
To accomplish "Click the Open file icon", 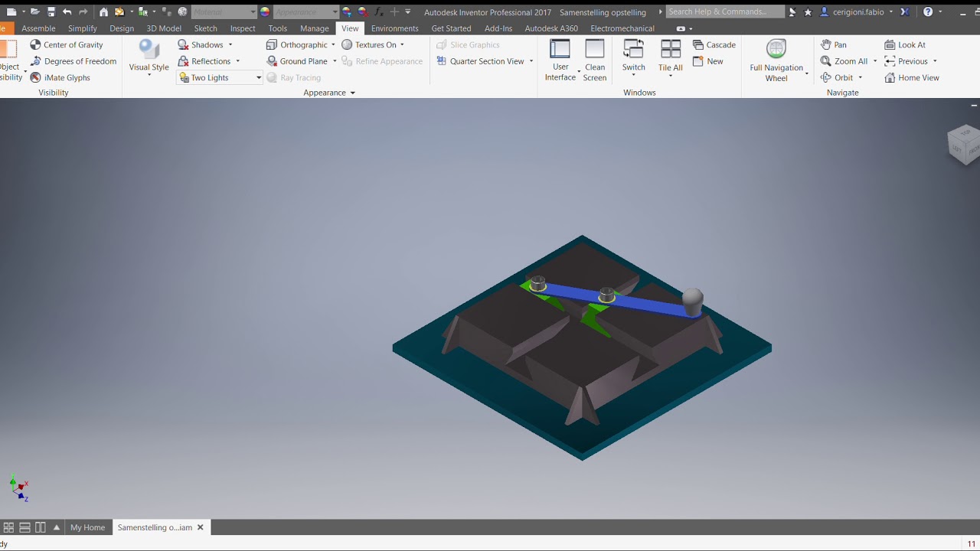I will coord(35,11).
